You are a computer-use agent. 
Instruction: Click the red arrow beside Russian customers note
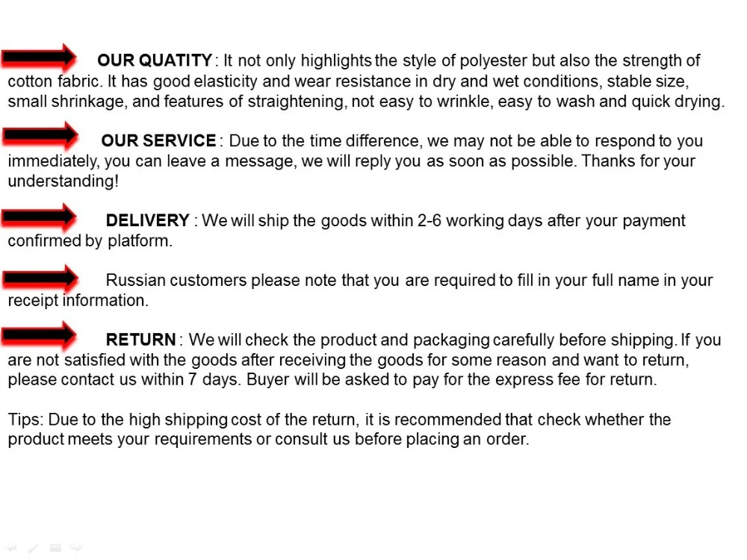click(x=40, y=278)
